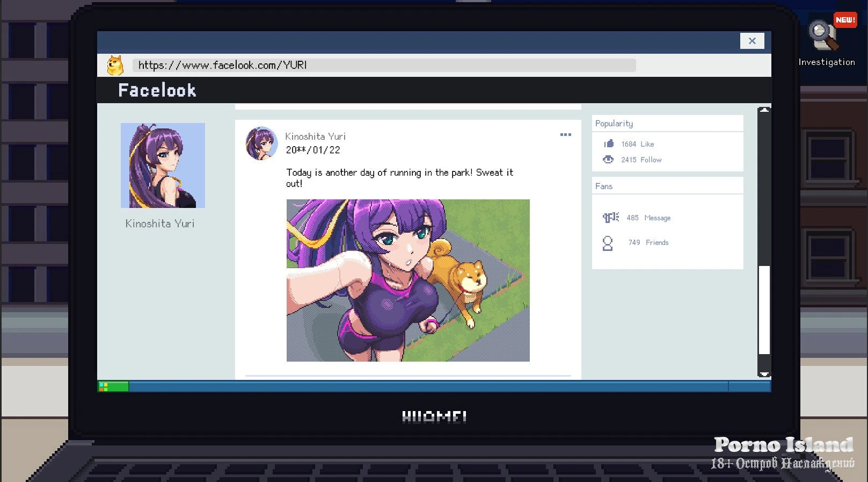
Task: Open the post's three-dot options menu
Action: 565,135
